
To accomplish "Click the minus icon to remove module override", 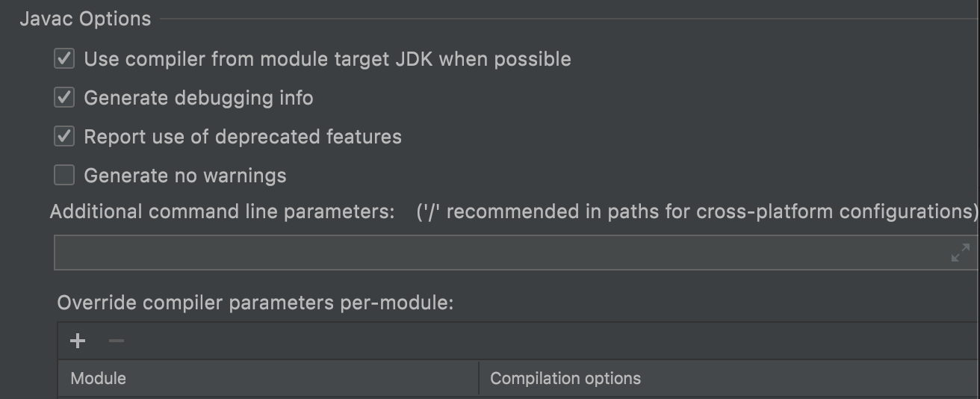I will point(116,341).
